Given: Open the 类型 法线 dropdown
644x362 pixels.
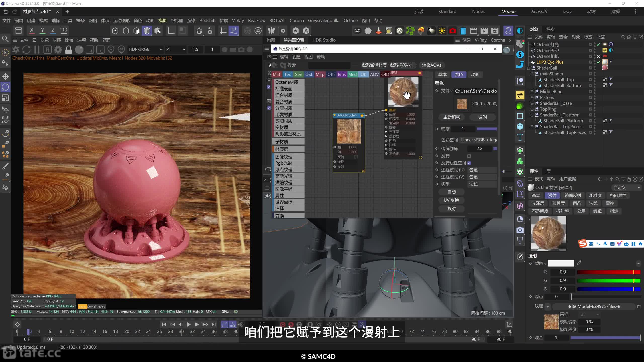Looking at the screenshot, I should (482, 184).
